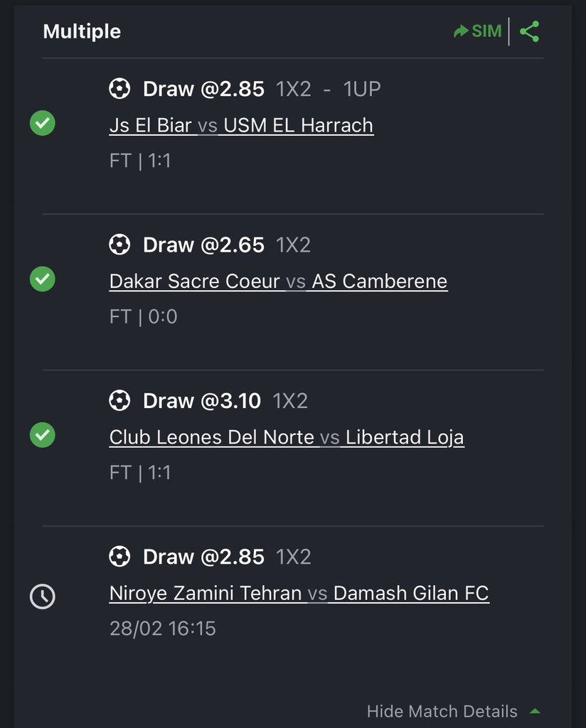Tap soccer ball icon of 1UP bet
586x728 pixels.
(119, 88)
